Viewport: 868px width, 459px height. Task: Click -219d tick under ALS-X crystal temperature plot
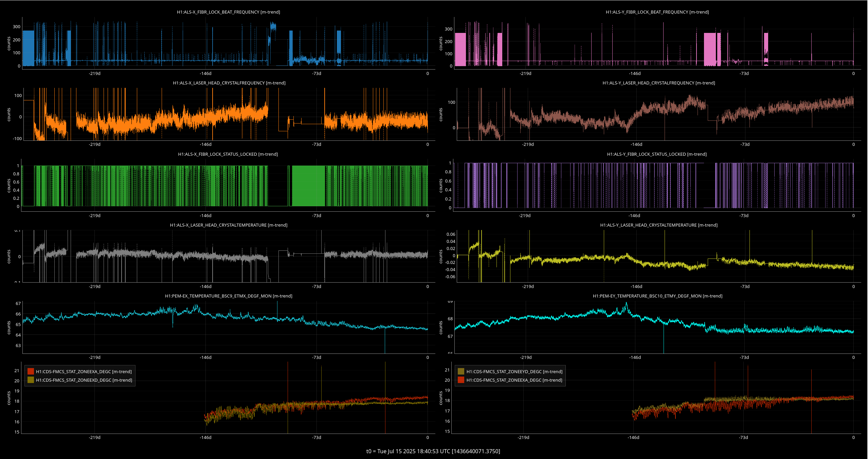(94, 286)
